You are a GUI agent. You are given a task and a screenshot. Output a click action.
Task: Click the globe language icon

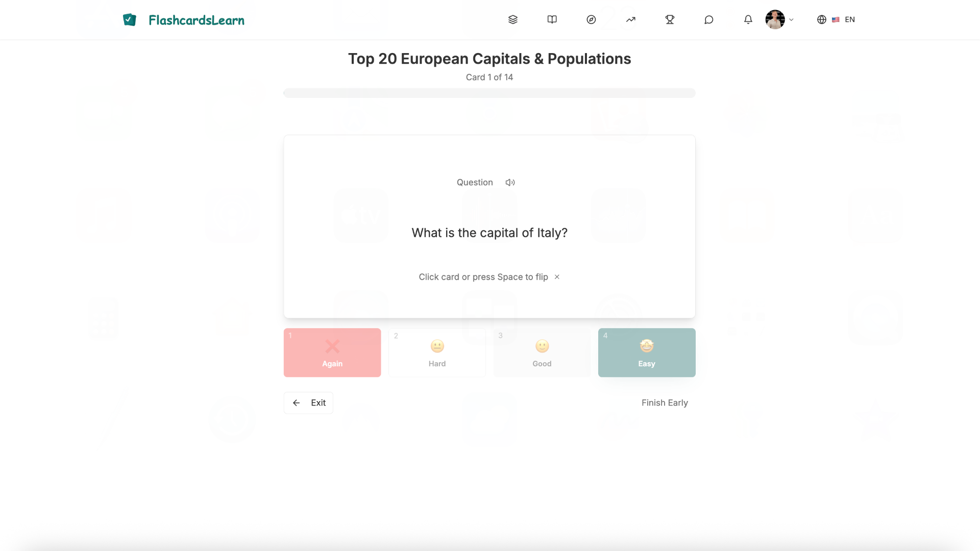tap(821, 19)
